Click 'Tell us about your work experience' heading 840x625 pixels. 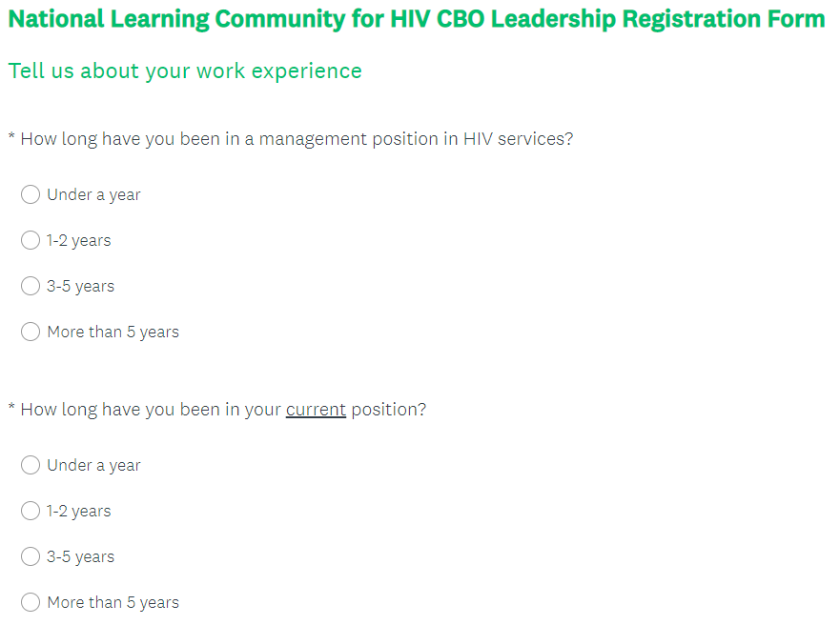[185, 71]
